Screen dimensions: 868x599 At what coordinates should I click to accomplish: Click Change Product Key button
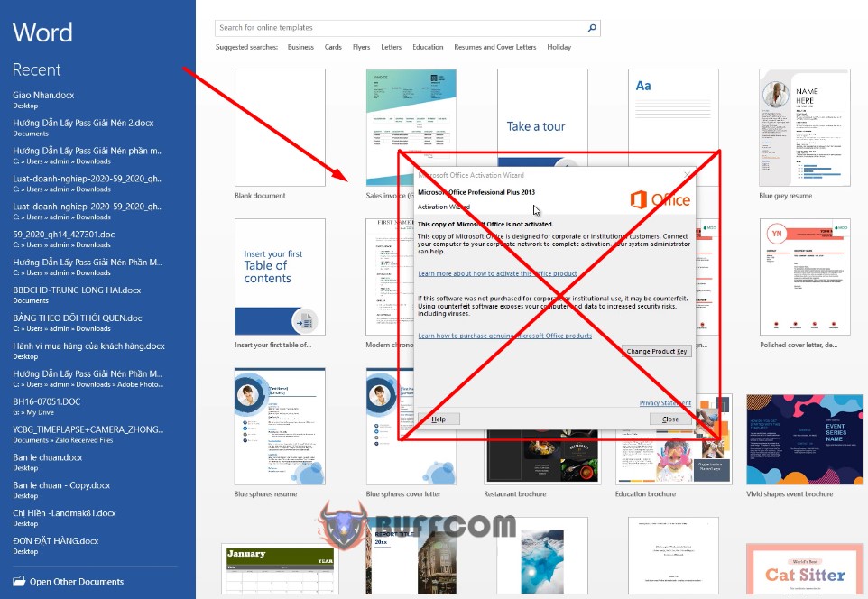tap(657, 351)
